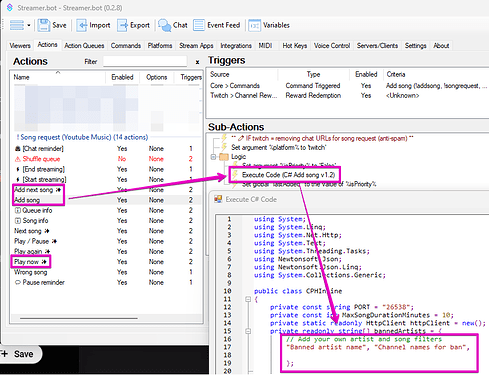Open the Chat window icon
489x375 pixels.
coord(164,25)
